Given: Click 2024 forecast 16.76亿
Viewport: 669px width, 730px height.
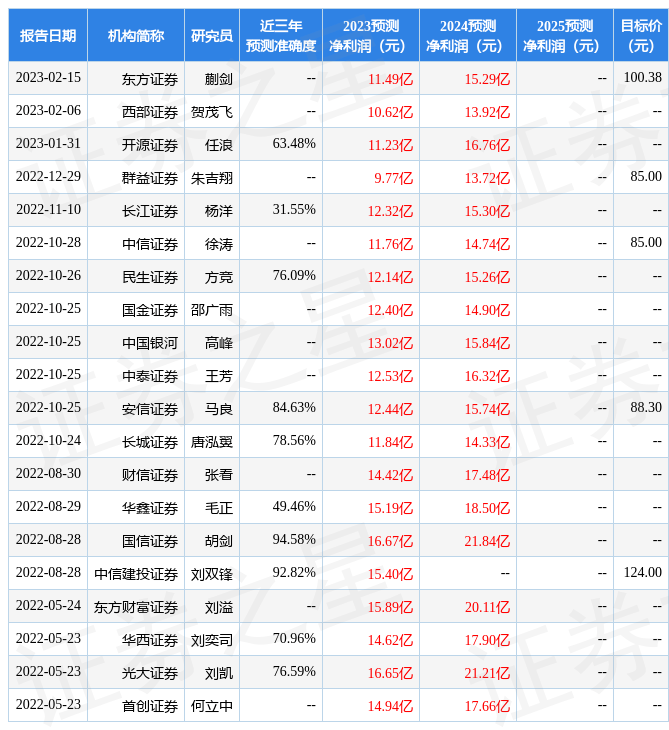Looking at the screenshot, I should click(x=487, y=145).
